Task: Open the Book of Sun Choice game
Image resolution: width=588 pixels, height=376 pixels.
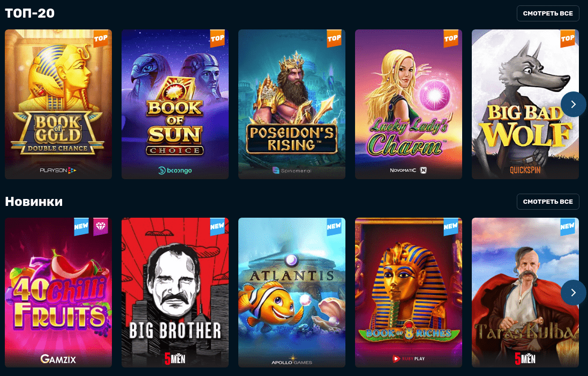Action: coord(175,104)
